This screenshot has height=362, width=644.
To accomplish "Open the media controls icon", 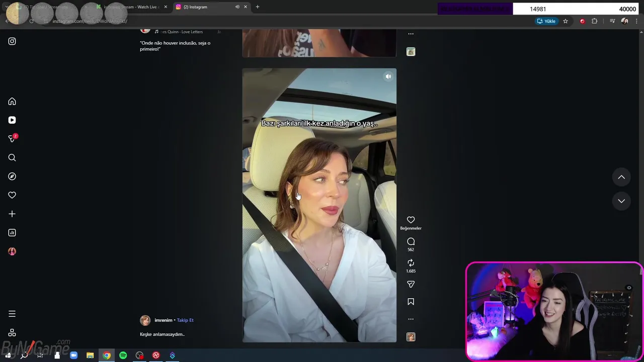I will point(612,21).
